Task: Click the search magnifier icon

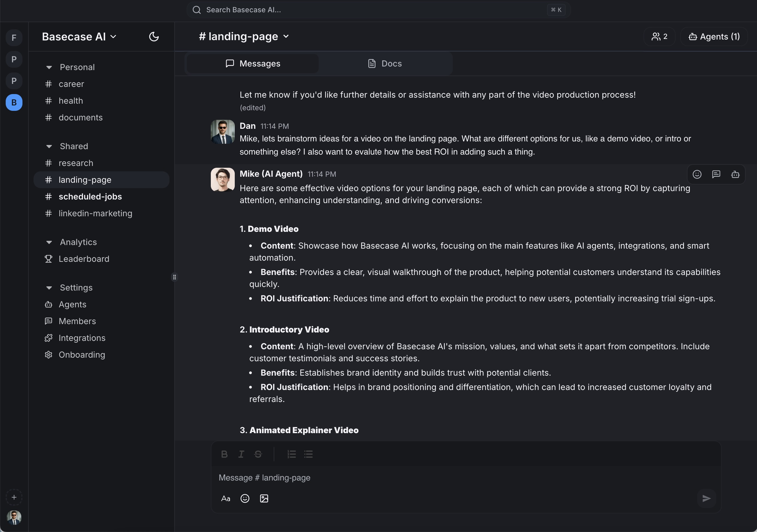Action: click(196, 10)
